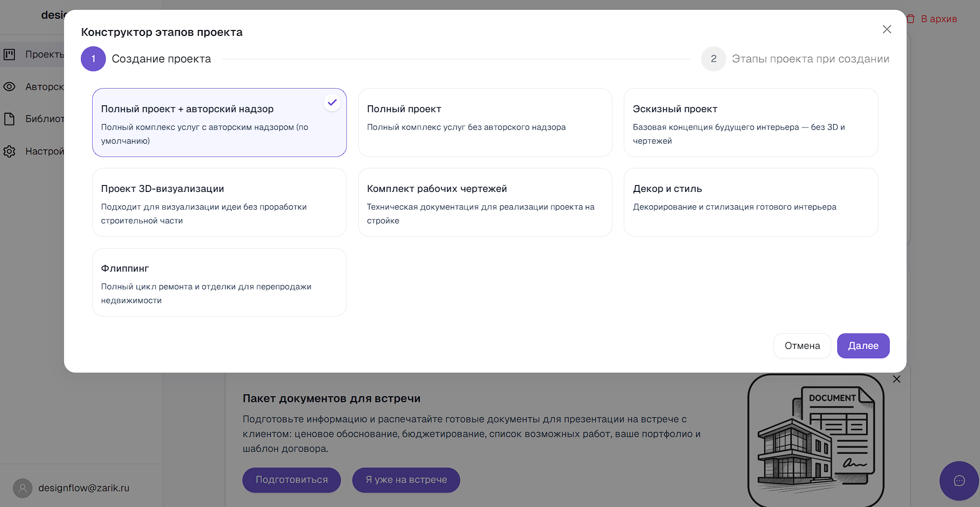
Task: Dismiss the meeting documents banner
Action: [x=897, y=379]
